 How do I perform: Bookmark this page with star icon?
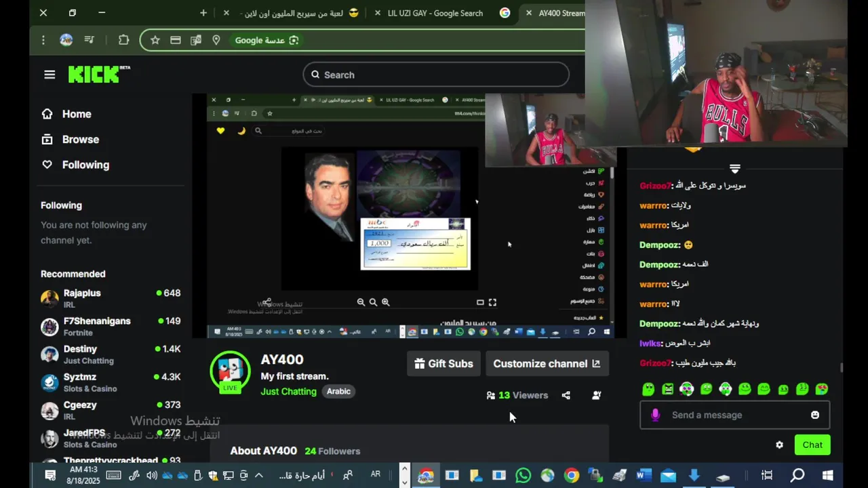155,40
